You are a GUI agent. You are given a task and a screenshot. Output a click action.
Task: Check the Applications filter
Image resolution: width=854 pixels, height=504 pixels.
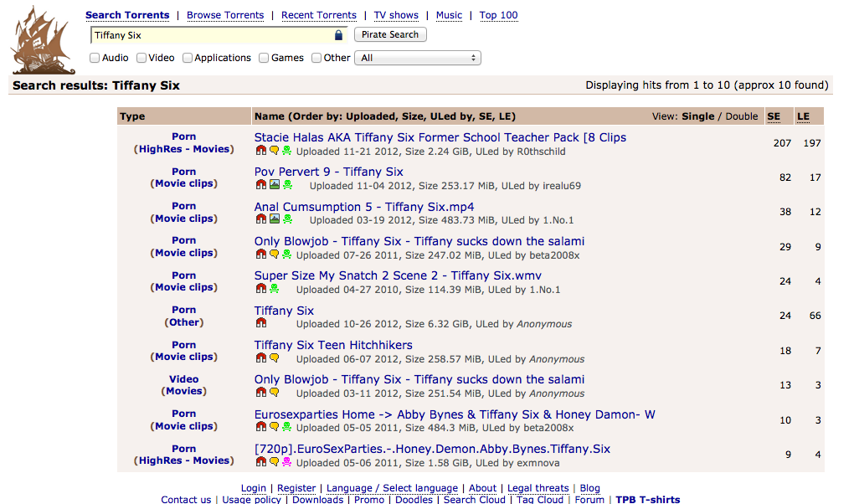[188, 58]
